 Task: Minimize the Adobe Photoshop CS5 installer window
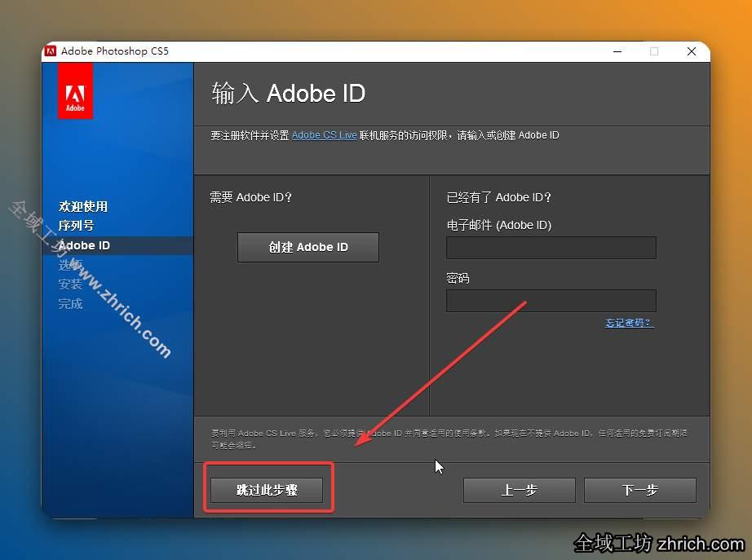(x=617, y=51)
